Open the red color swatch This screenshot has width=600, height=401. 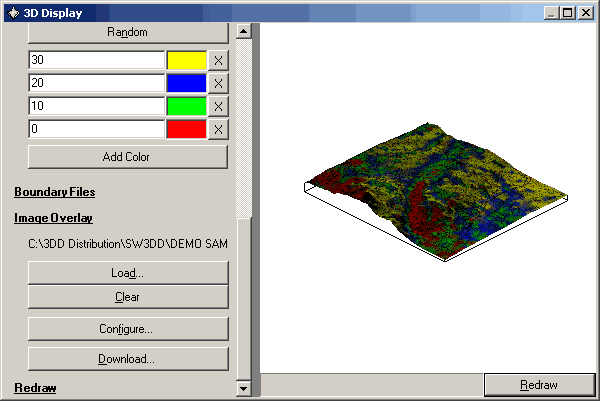187,129
